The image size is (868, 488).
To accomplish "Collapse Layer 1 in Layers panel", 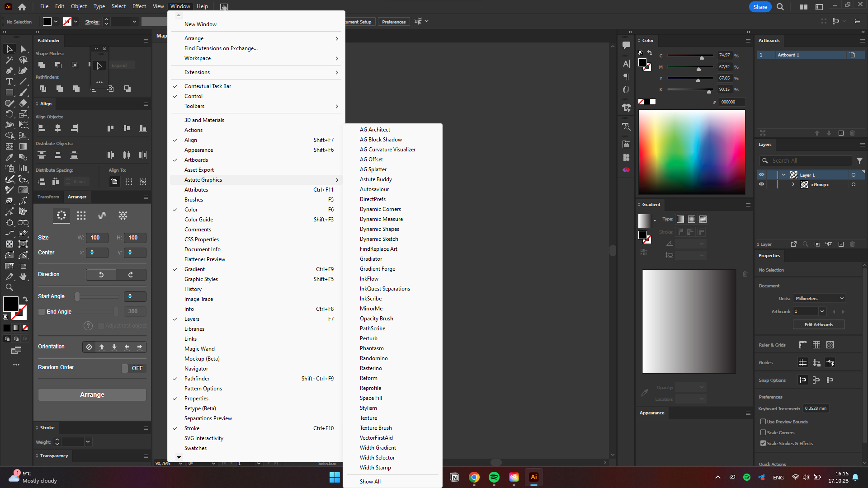I will (783, 175).
